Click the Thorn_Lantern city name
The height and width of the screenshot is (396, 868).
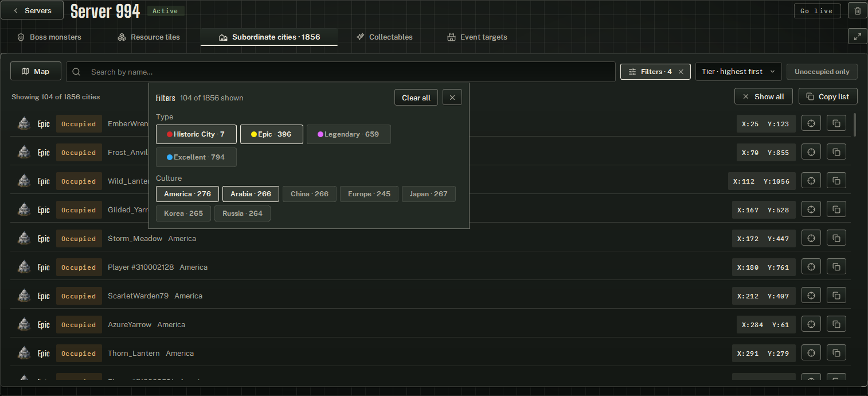click(x=134, y=353)
